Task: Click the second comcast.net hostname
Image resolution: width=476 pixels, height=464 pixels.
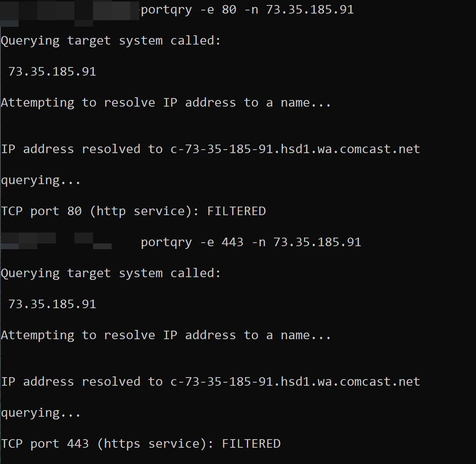Action: [x=295, y=382]
